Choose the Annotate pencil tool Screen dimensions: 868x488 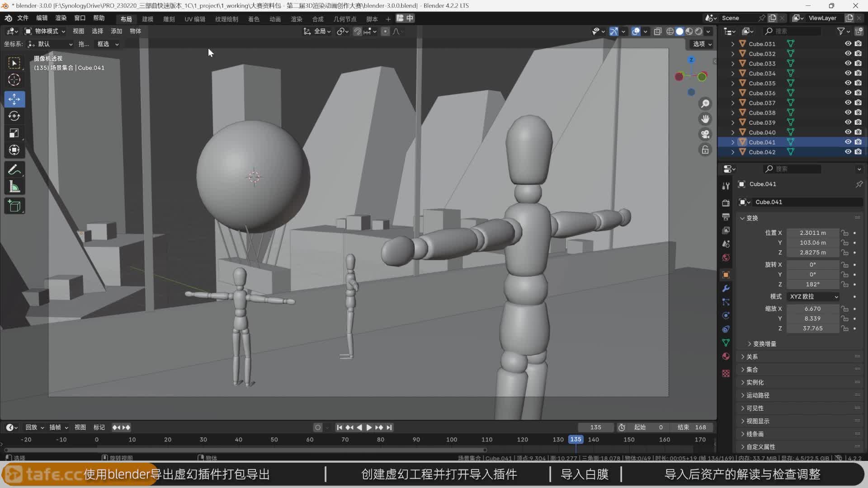click(x=14, y=170)
